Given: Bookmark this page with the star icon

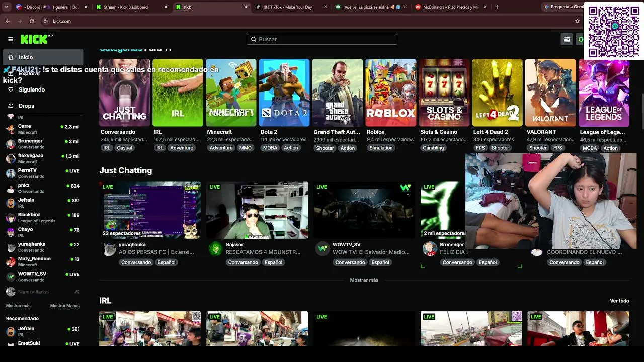Looking at the screenshot, I should pos(577,21).
